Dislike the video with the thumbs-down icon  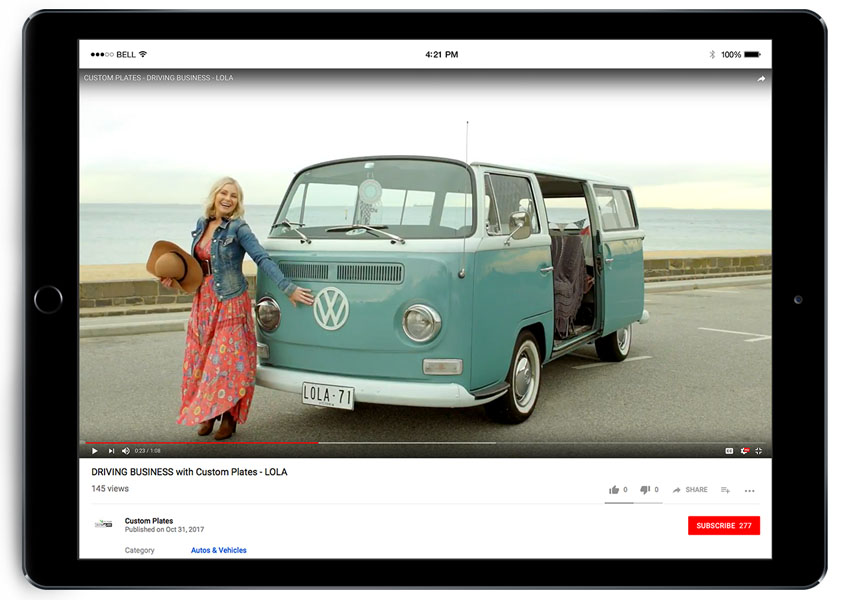(x=645, y=490)
